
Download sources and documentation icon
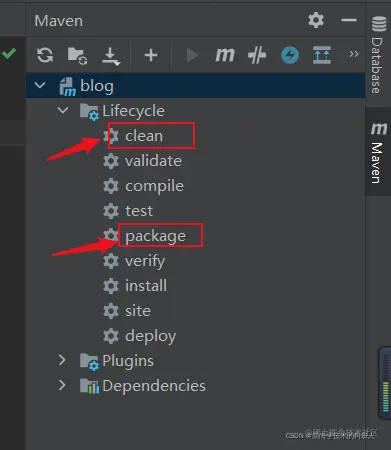tap(111, 56)
